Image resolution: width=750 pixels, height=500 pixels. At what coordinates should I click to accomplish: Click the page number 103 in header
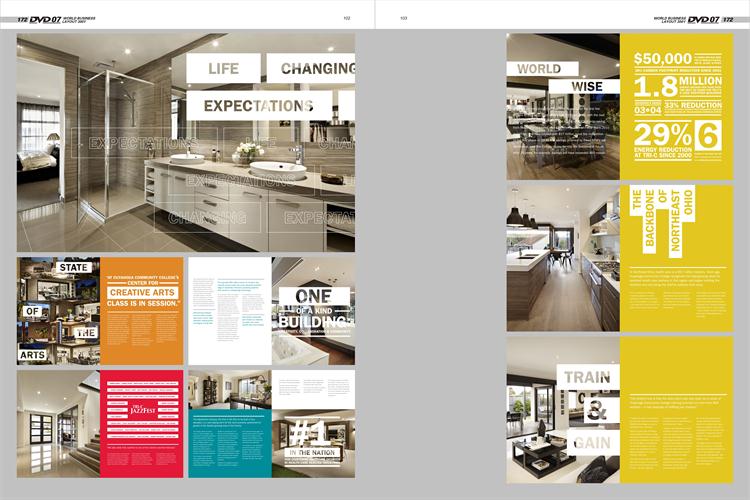(403, 18)
